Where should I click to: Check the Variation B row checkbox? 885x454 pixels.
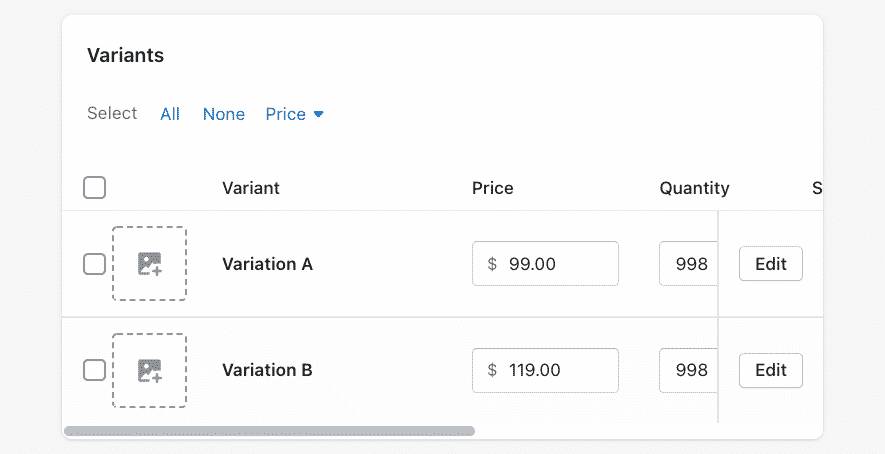[x=94, y=370]
